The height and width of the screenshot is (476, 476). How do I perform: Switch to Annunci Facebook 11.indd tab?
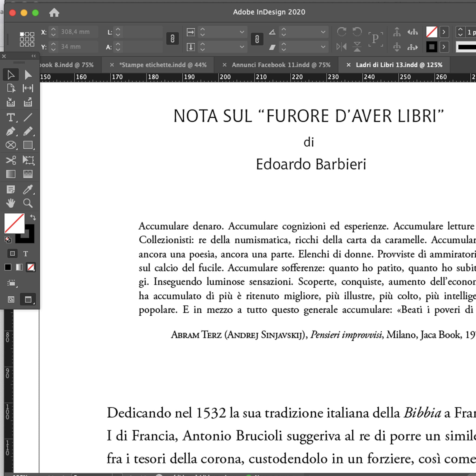(x=281, y=65)
